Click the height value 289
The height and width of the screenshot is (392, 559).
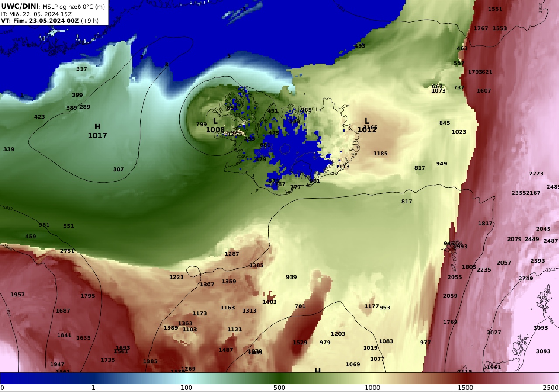85,107
